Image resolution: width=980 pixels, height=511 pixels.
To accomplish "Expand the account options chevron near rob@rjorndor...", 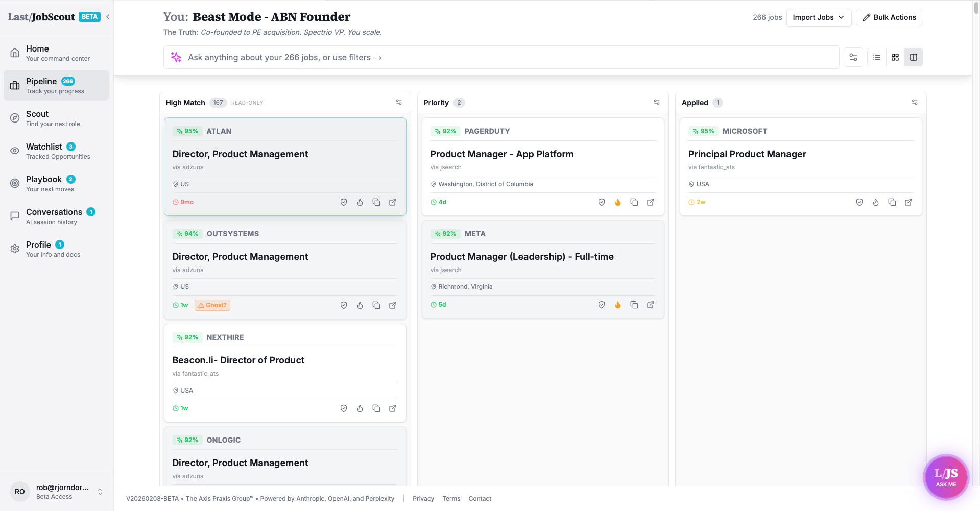I will coord(100,491).
